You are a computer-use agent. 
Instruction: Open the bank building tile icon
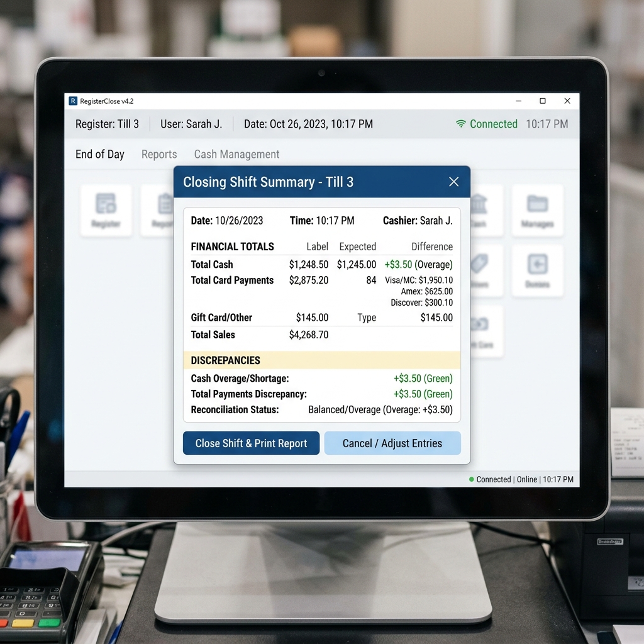tap(479, 204)
